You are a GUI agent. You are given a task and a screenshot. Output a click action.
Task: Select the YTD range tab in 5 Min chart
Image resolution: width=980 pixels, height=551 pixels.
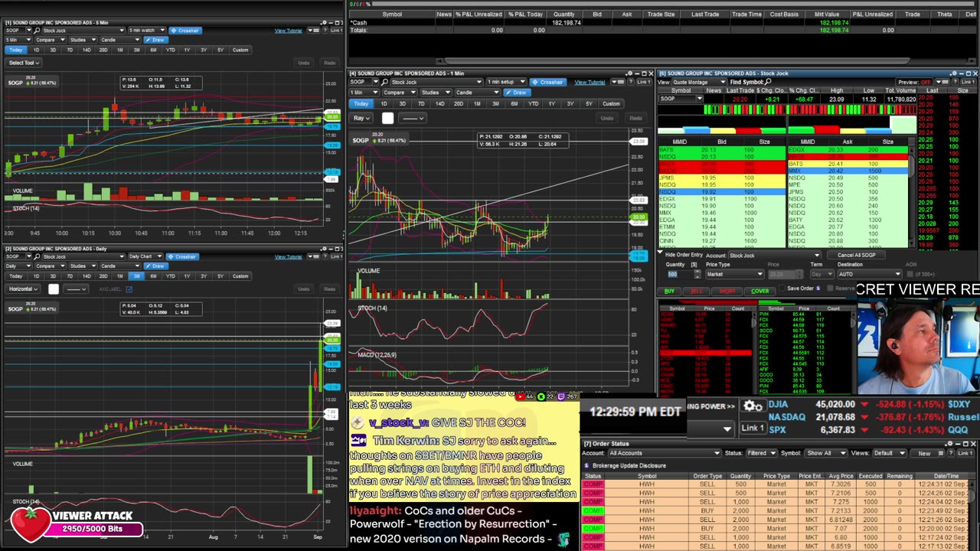pyautogui.click(x=170, y=51)
